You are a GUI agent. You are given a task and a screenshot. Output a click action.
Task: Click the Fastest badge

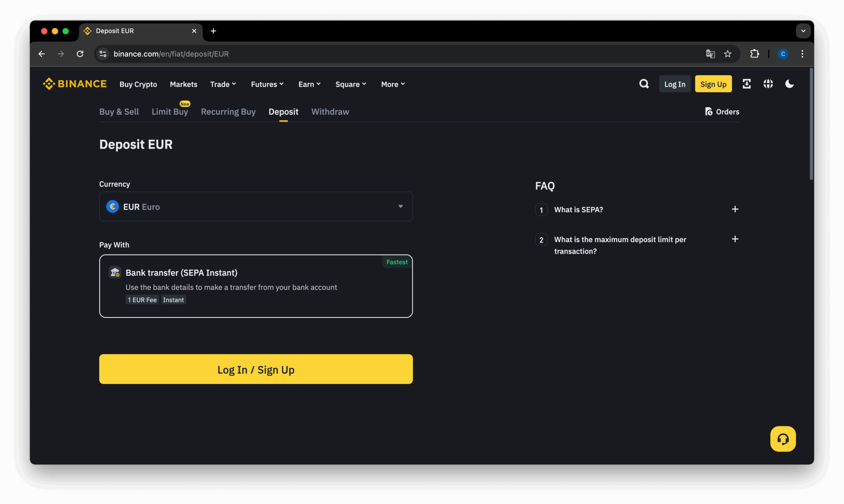coord(397,262)
